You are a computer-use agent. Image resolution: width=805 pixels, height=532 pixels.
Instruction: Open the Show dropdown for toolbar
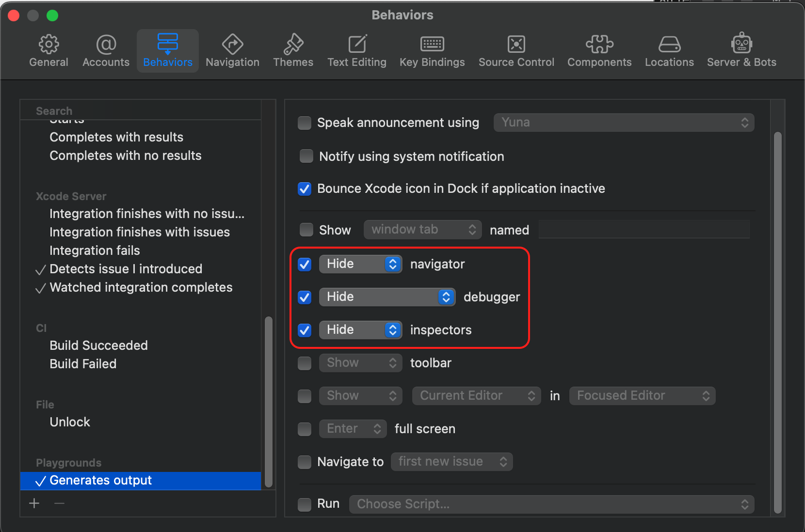tap(360, 363)
